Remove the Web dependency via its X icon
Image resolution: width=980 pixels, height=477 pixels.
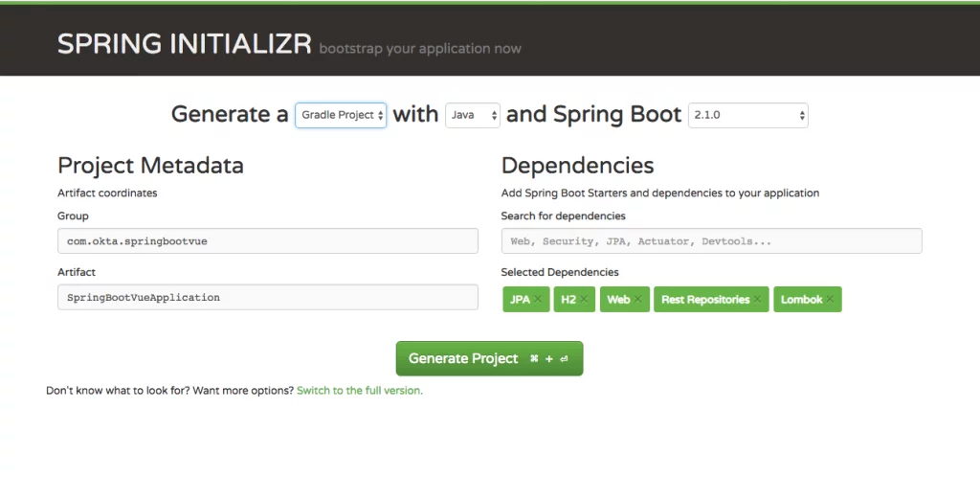coord(637,300)
